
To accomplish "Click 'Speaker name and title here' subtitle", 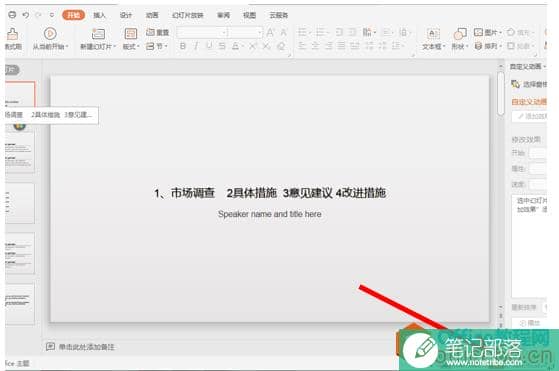I will pyautogui.click(x=270, y=214).
